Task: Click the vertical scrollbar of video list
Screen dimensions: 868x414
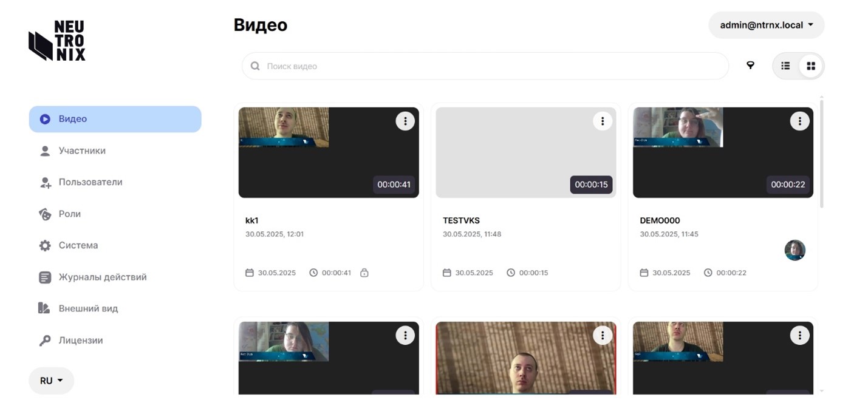Action: tap(821, 152)
